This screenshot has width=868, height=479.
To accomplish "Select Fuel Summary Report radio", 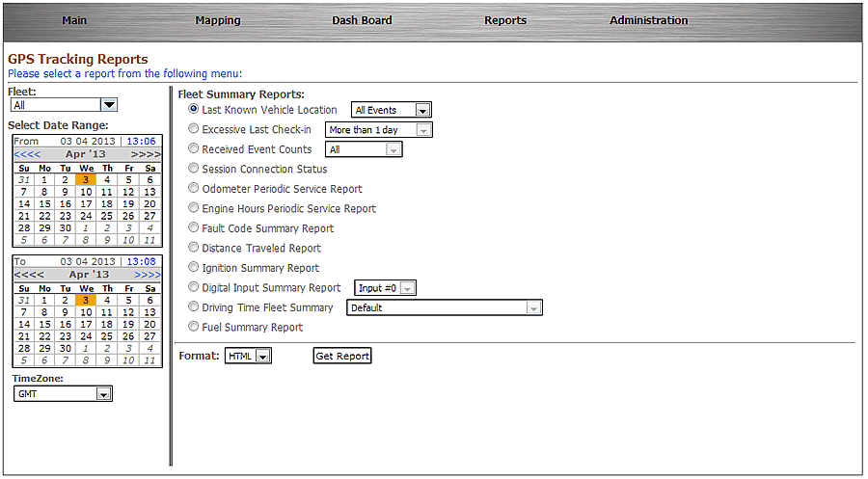I will pos(193,327).
